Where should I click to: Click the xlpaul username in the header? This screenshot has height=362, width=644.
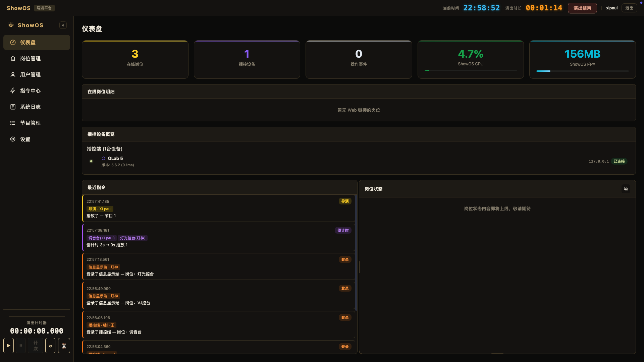pyautogui.click(x=612, y=8)
